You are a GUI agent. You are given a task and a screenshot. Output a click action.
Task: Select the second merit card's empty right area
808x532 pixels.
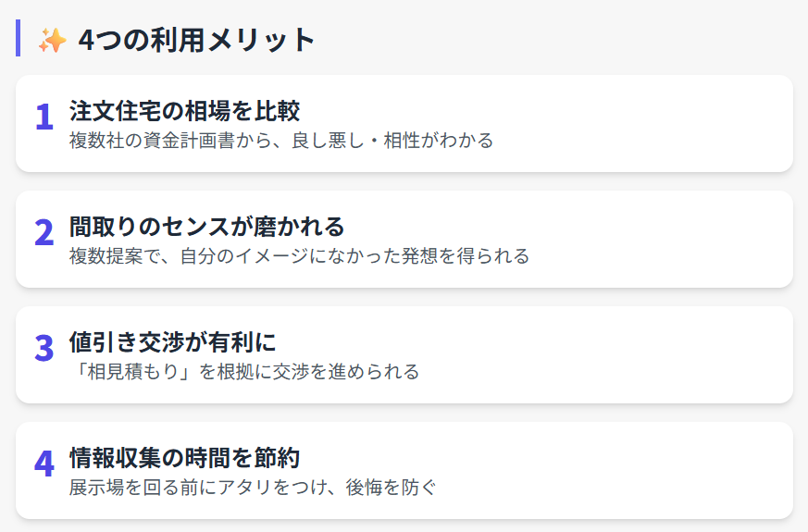666,239
